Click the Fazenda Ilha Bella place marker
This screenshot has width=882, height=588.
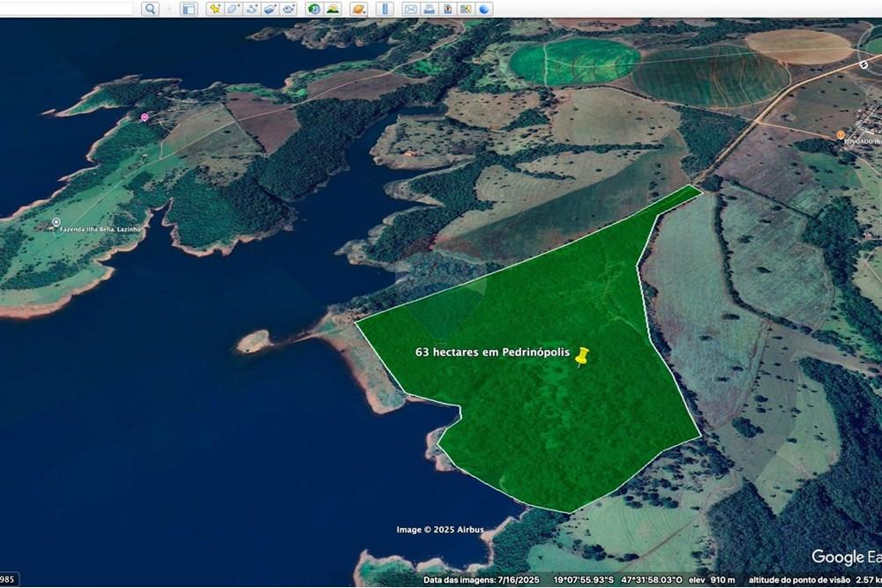[56, 223]
